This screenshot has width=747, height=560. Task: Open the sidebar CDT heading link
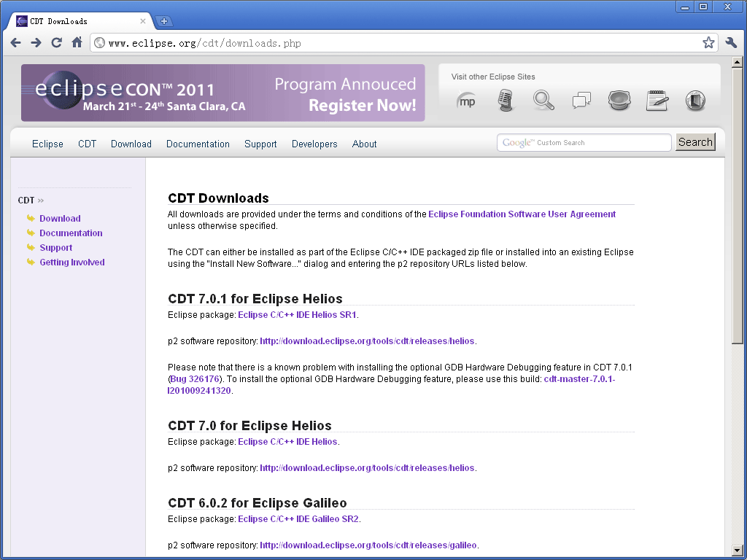point(26,201)
